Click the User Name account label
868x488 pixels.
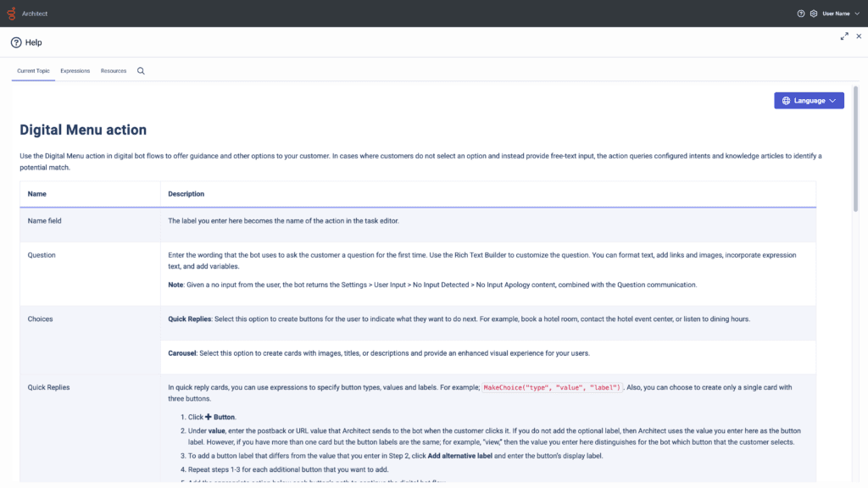pos(836,14)
